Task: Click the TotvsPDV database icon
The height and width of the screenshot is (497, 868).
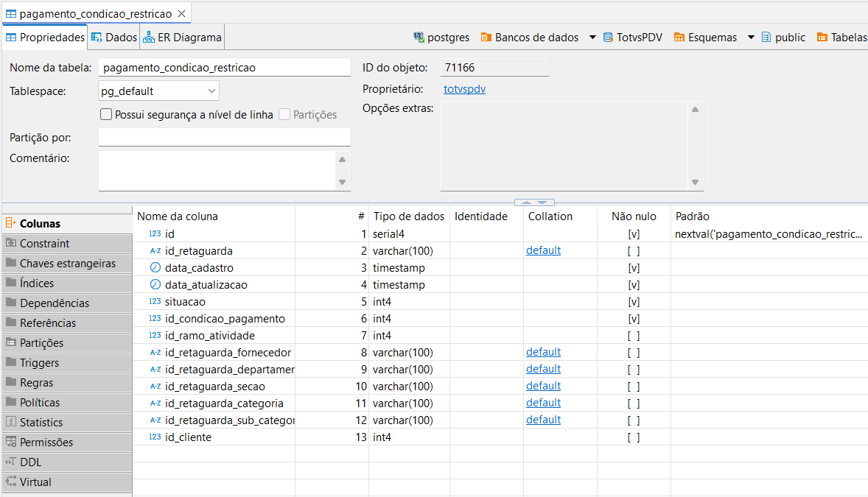Action: [x=608, y=38]
